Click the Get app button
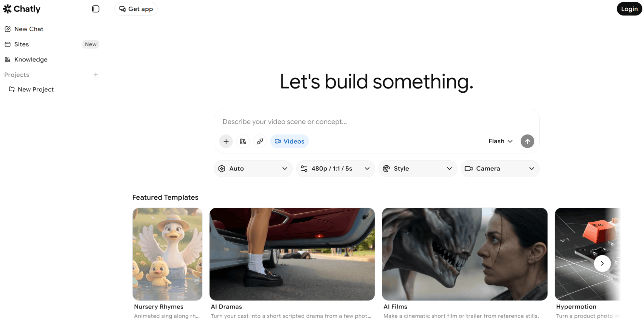 click(136, 9)
